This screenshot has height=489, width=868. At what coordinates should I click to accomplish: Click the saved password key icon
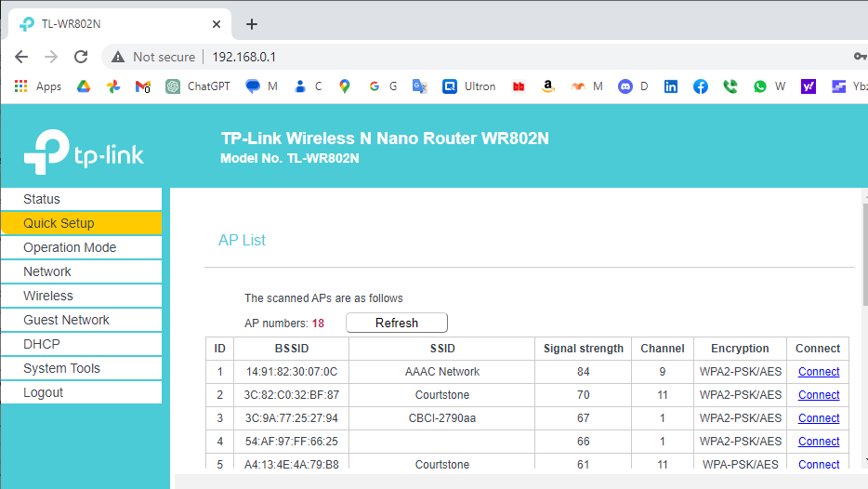pyautogui.click(x=860, y=57)
